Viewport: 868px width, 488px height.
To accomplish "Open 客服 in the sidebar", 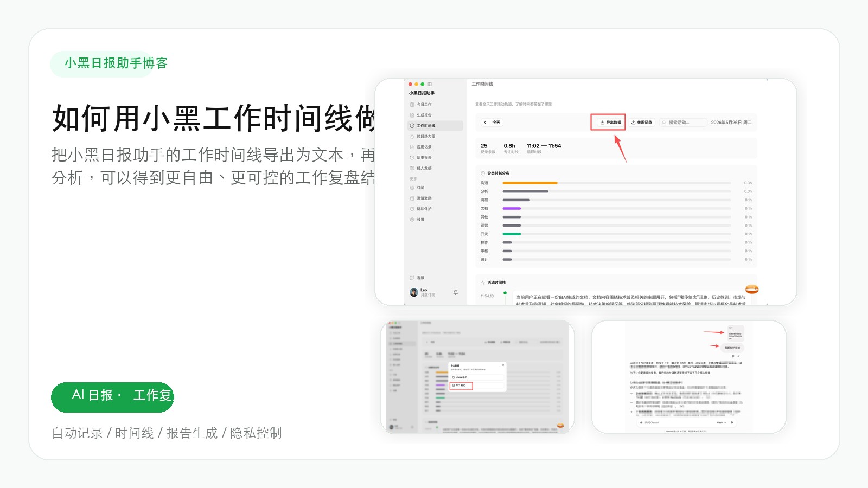I will coord(435,278).
